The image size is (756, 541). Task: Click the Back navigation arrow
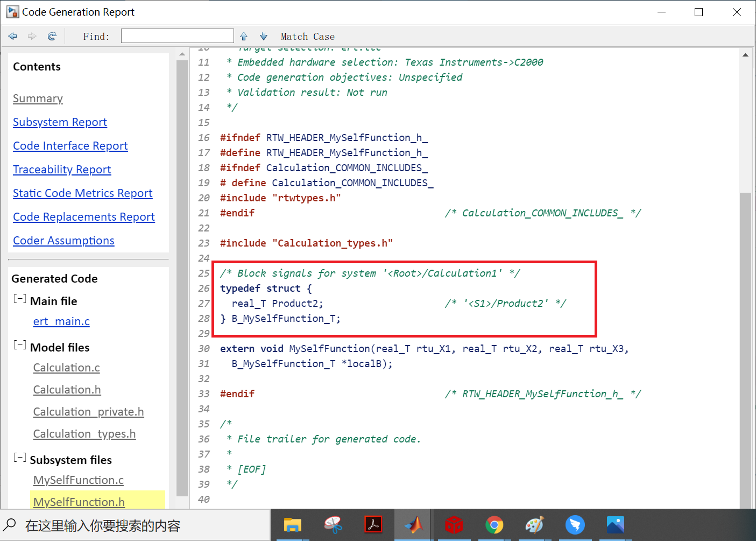(x=13, y=36)
